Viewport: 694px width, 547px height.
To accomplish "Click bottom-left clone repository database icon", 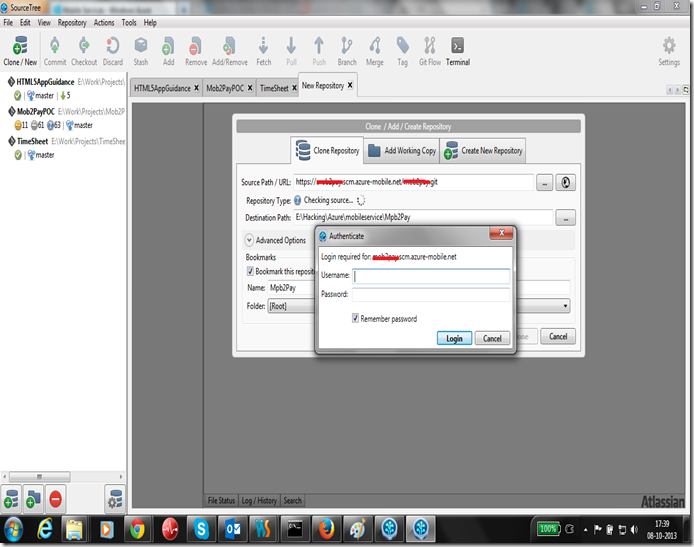I will tap(11, 499).
